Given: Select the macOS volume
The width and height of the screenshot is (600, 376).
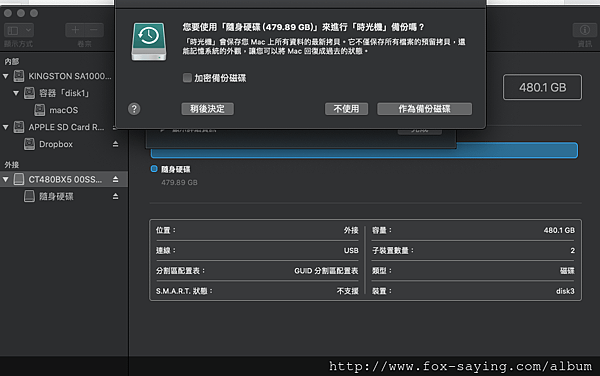Looking at the screenshot, I should click(64, 110).
